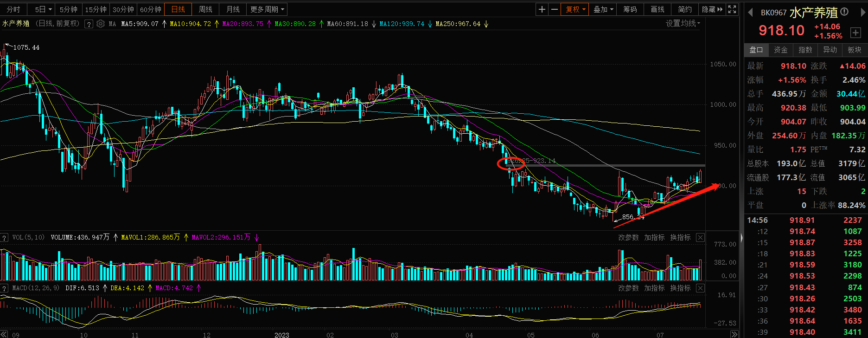
Task: Open the 设置均线 dropdown
Action: pos(683,24)
